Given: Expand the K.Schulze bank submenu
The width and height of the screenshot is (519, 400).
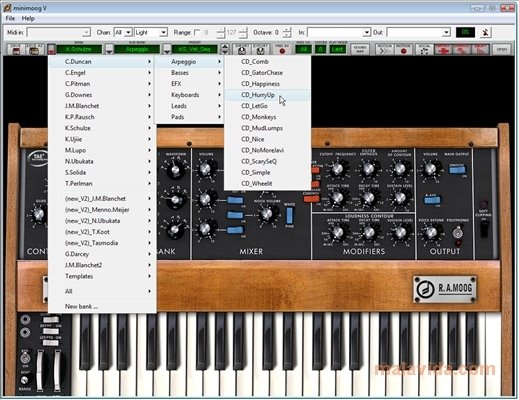Looking at the screenshot, I should click(x=102, y=128).
